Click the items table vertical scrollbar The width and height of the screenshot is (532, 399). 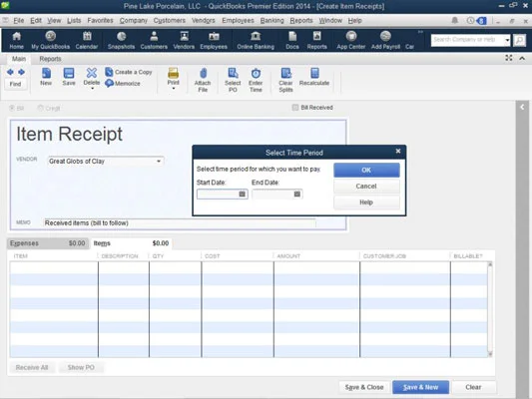pos(490,309)
